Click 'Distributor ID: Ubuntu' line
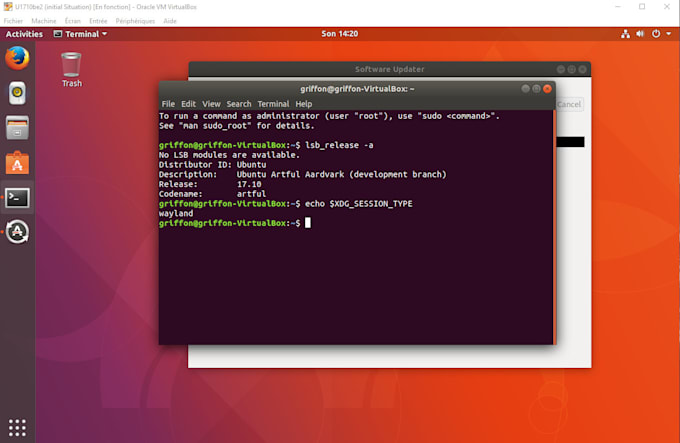This screenshot has width=680, height=443. (212, 165)
